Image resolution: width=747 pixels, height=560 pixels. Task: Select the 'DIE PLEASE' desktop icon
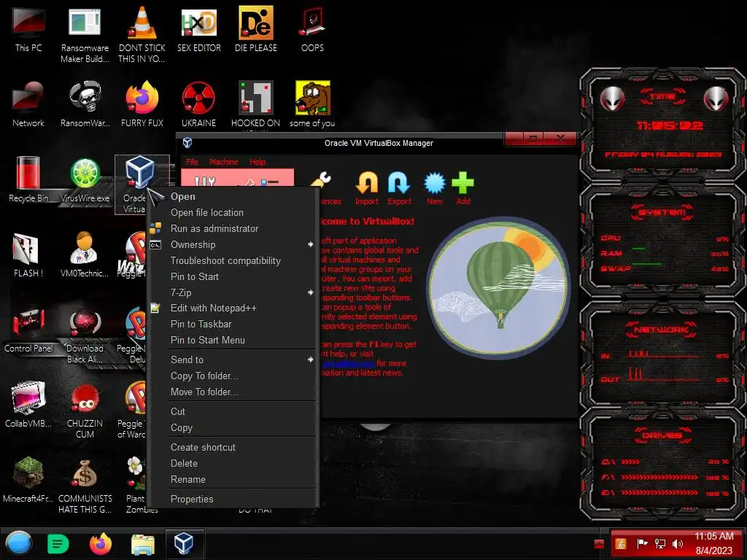click(x=256, y=28)
